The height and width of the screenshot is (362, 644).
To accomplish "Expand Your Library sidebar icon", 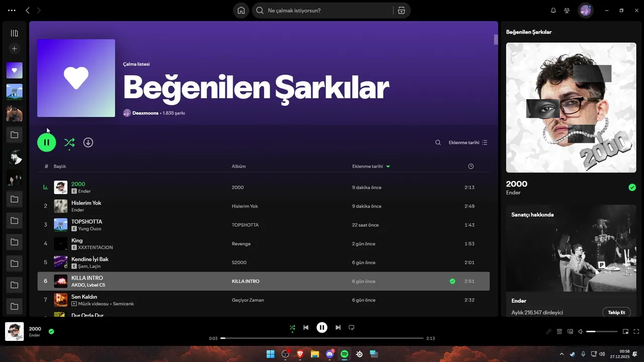I will (14, 33).
